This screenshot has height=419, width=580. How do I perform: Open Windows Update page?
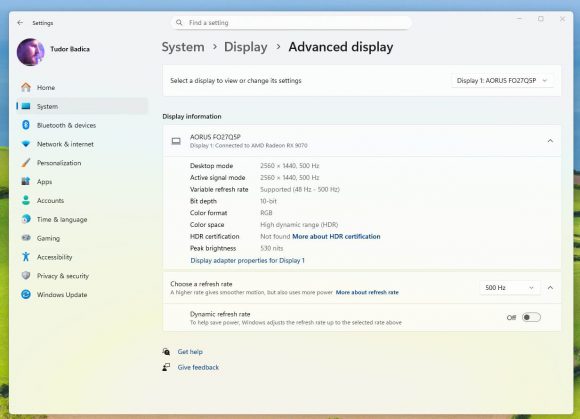82,294
